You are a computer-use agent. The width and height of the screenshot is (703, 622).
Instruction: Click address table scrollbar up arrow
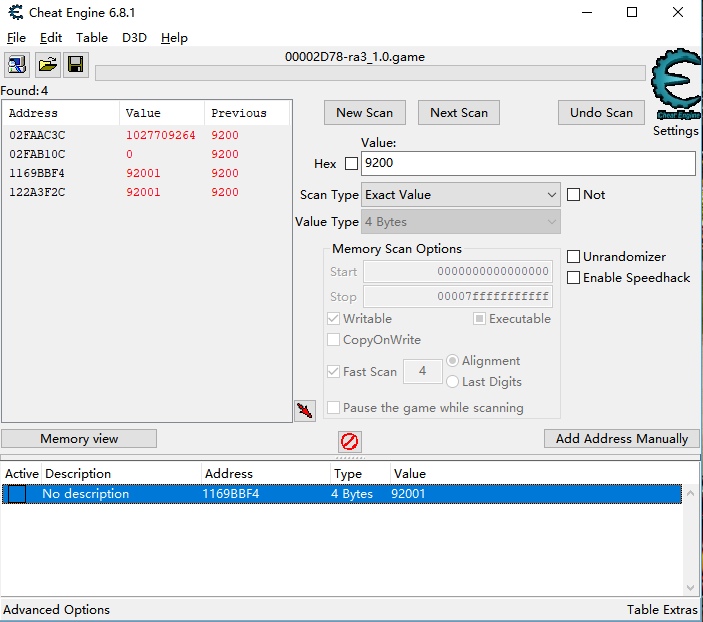(690, 493)
